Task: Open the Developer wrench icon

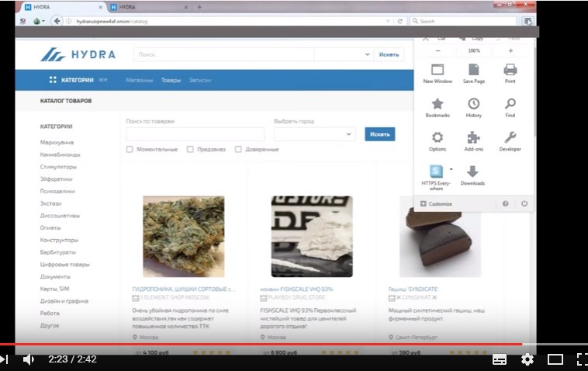Action: pyautogui.click(x=510, y=139)
